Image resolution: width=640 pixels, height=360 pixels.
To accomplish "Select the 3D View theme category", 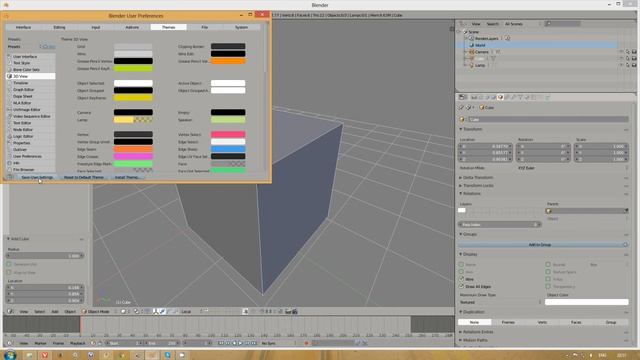I will click(x=31, y=76).
